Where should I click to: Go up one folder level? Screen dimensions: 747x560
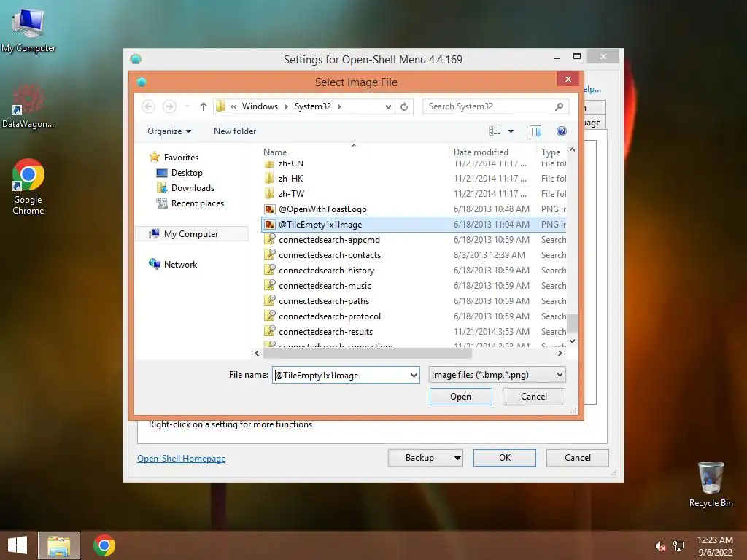tap(204, 106)
